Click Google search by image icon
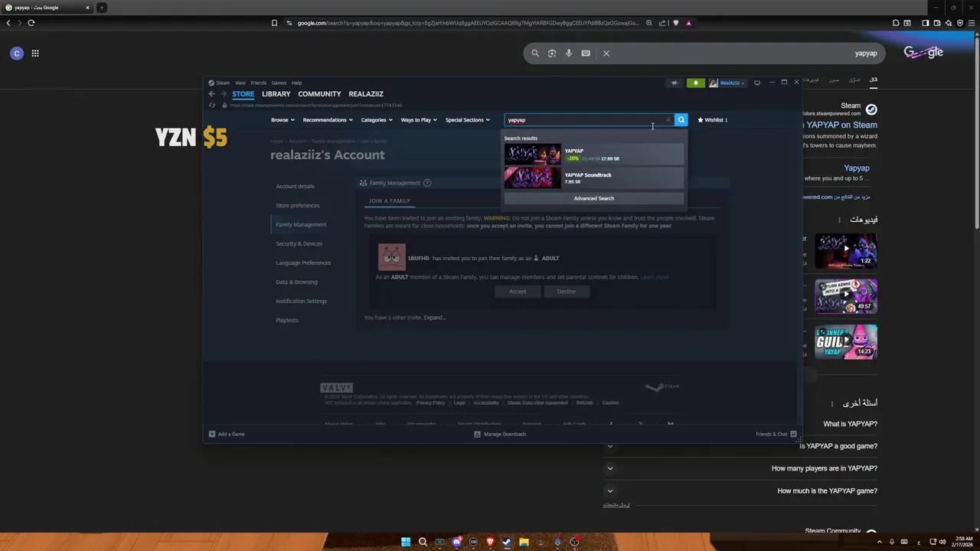This screenshot has height=551, width=980. [552, 54]
